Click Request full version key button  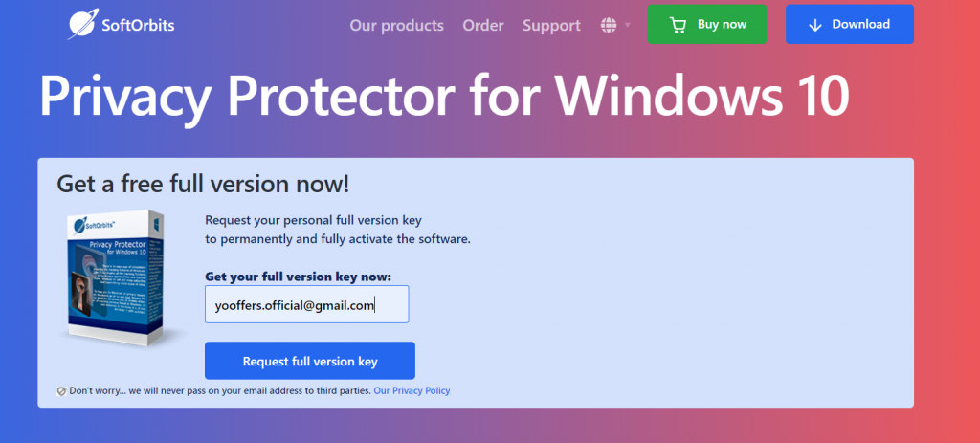click(310, 361)
